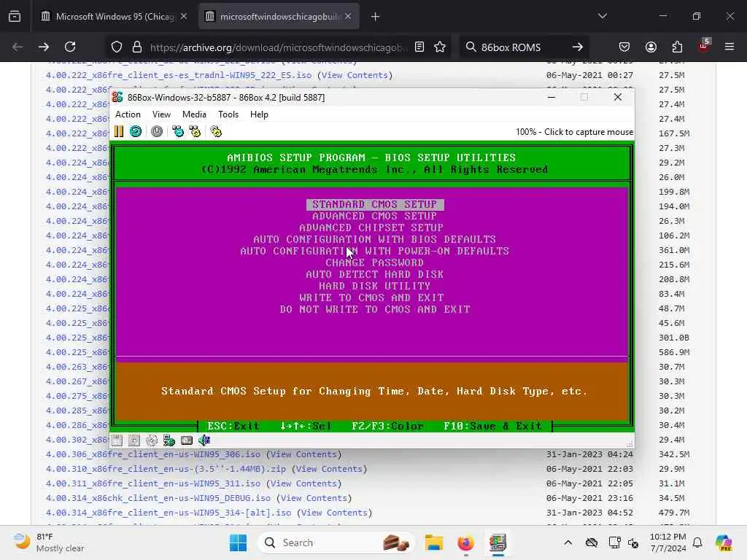Image resolution: width=747 pixels, height=560 pixels.
Task: Click AUTO DETECT HARD DISK entry
Action: [375, 274]
